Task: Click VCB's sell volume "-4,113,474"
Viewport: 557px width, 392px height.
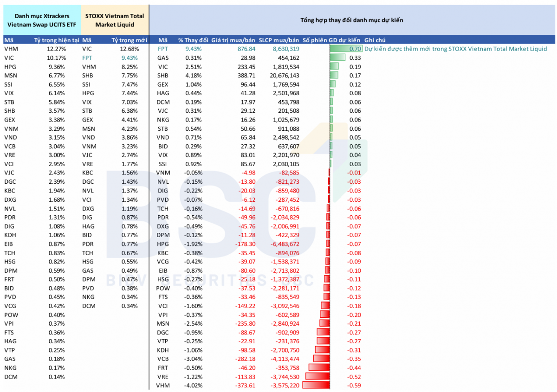Action: (x=285, y=359)
